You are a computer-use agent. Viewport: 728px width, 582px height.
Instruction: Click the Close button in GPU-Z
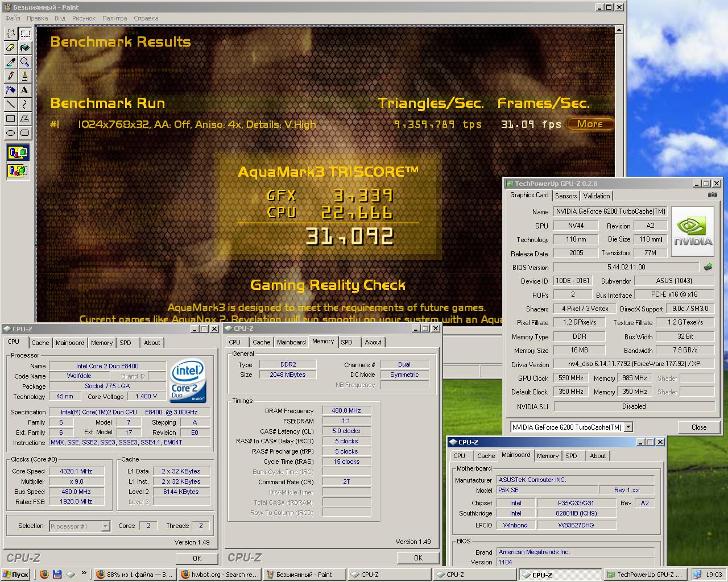(699, 427)
